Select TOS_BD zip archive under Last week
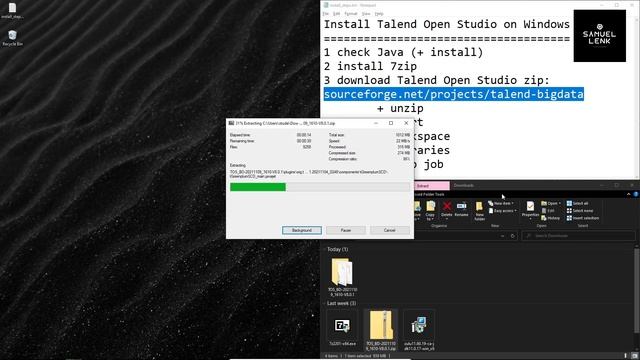Screen dimensions: 640x360 (381, 330)
